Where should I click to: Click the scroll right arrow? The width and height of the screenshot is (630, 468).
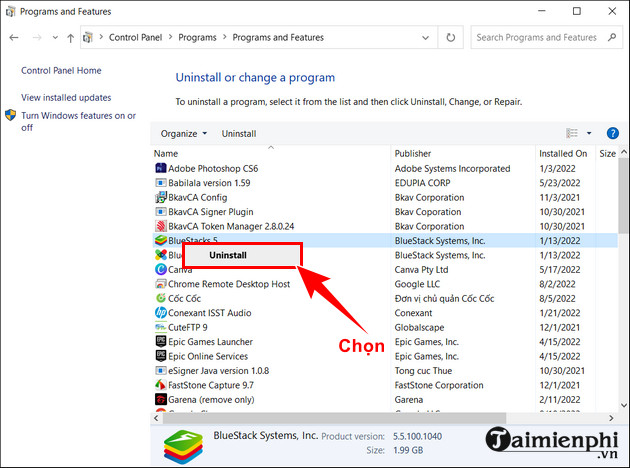611,418
